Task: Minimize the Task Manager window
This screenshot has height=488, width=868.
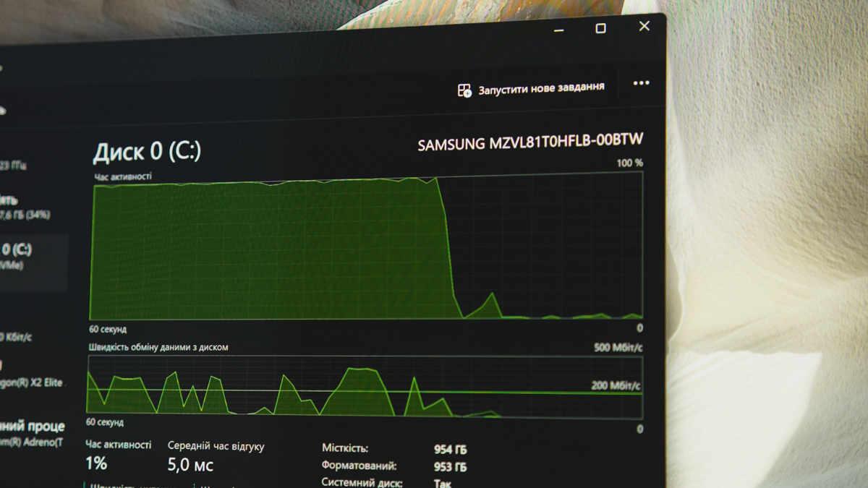Action: coord(558,31)
